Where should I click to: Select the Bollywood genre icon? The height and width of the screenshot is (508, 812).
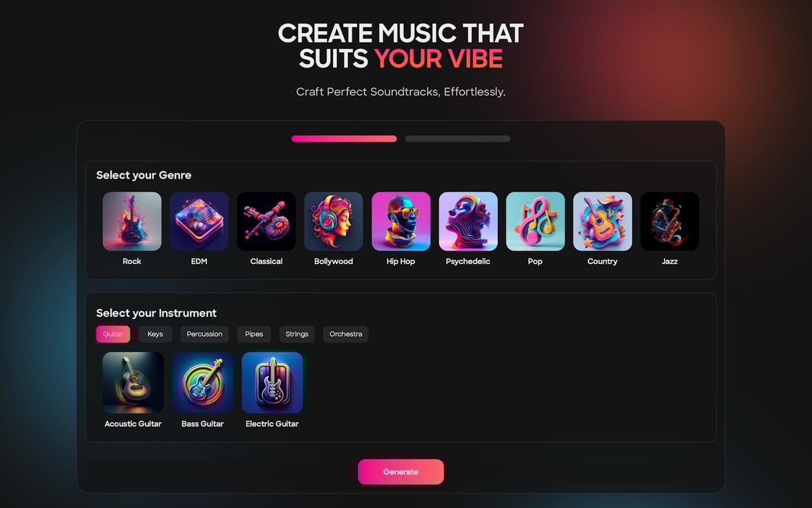[x=333, y=222]
